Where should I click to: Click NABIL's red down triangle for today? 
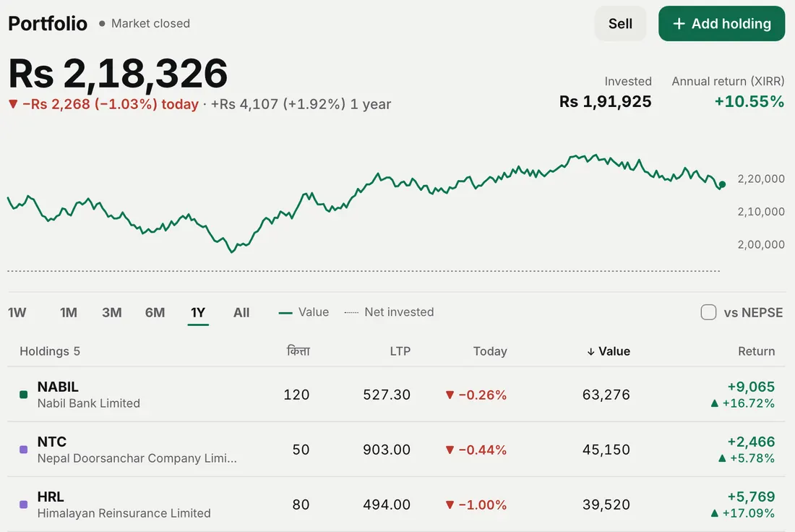pyautogui.click(x=450, y=395)
